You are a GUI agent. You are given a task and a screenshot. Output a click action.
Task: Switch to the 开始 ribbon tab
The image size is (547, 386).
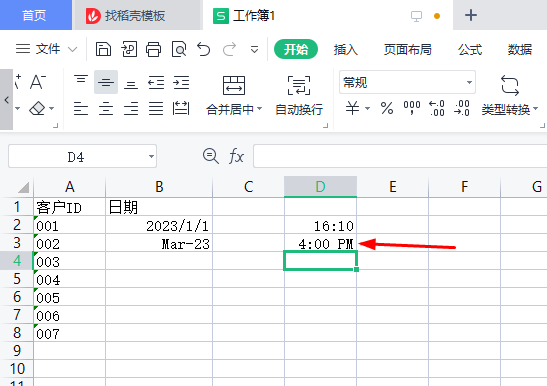click(x=296, y=49)
